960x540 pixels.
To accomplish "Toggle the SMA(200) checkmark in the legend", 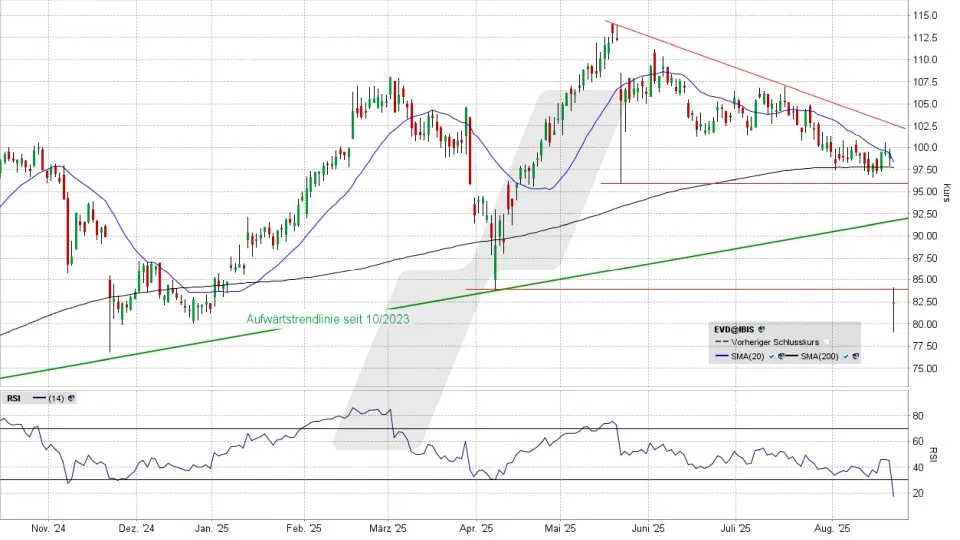I will pyautogui.click(x=846, y=356).
